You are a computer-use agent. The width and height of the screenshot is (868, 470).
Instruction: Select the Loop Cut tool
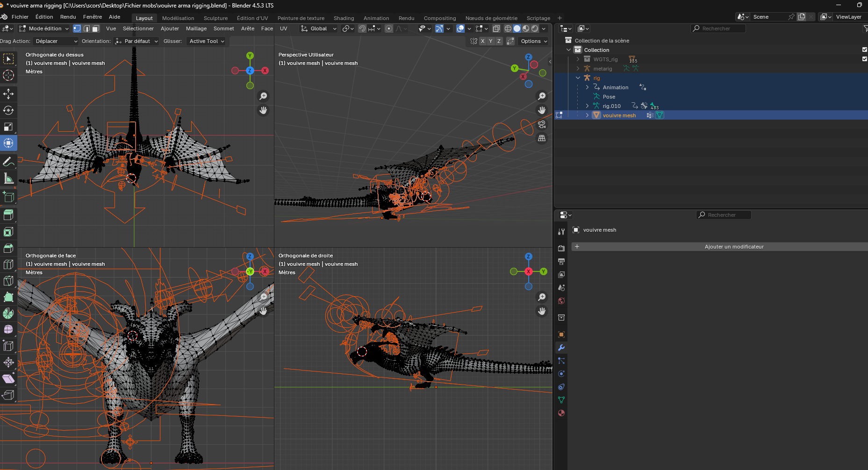pos(8,264)
